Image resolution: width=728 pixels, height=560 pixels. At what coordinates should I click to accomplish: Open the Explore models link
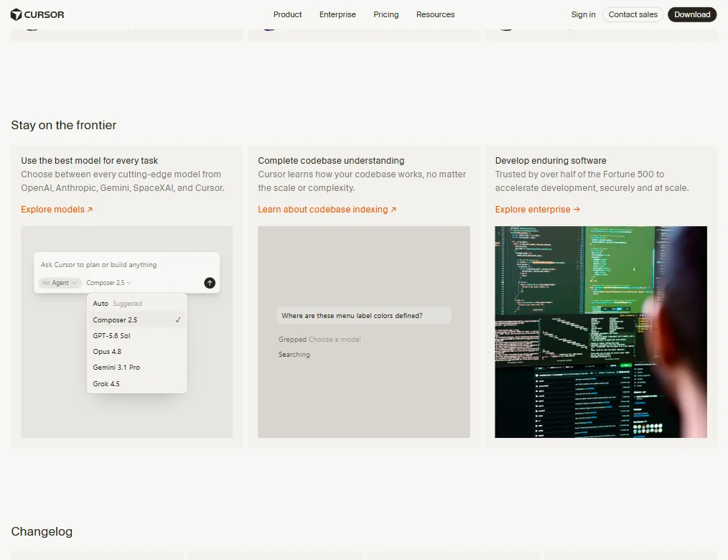click(57, 210)
